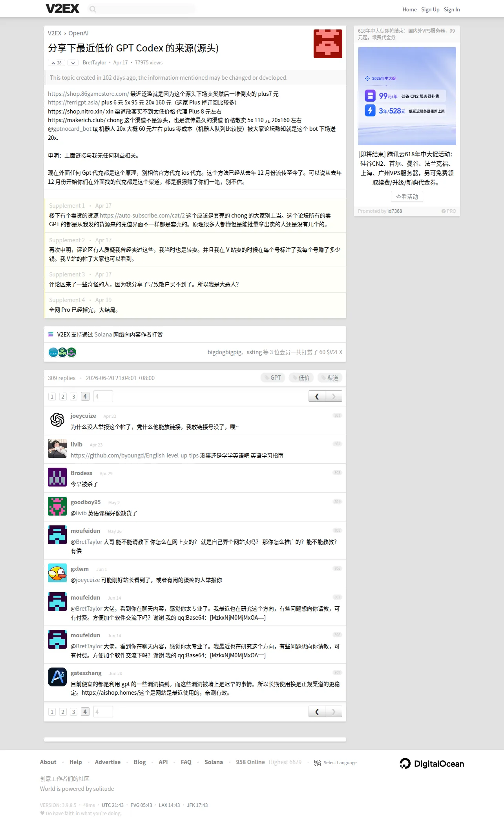
Task: Open the DigitalOcean logo link
Action: 432,763
